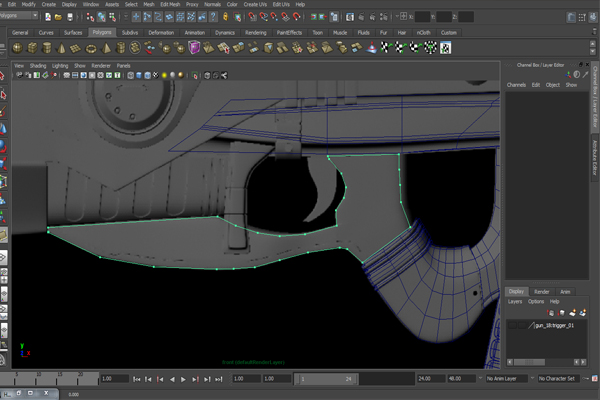Create a polygon torus from the shelf
Image resolution: width=600 pixels, height=400 pixels.
[91, 48]
